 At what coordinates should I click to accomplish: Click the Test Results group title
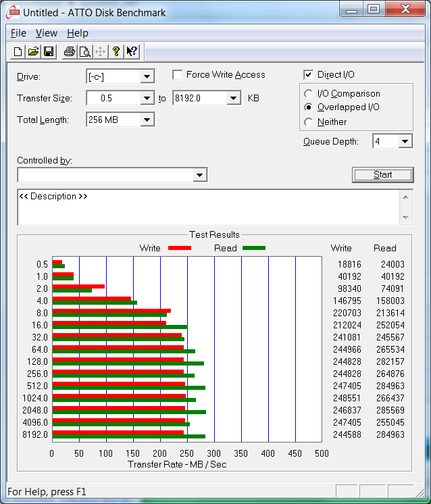(x=214, y=234)
